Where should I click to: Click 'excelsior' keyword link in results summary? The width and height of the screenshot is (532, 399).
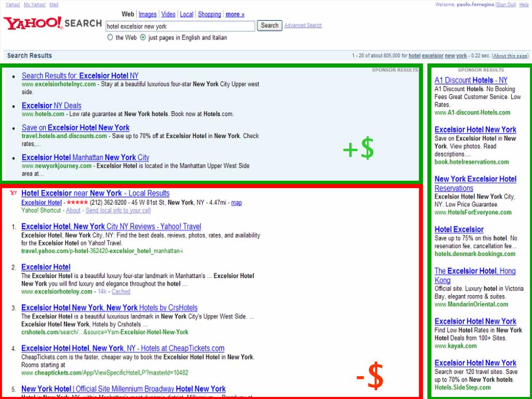point(433,56)
